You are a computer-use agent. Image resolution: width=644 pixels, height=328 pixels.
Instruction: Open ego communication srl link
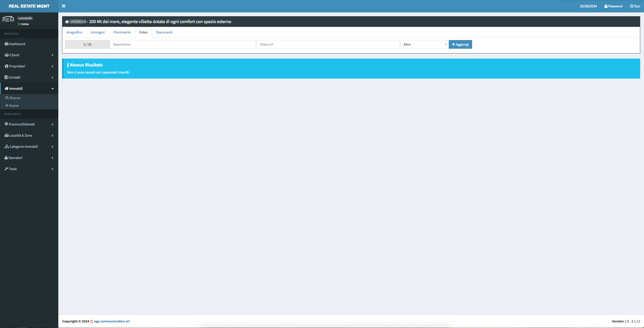(x=112, y=321)
